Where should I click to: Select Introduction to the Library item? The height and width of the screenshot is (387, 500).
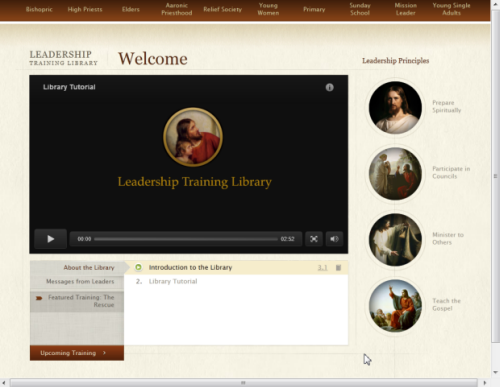tap(236, 268)
